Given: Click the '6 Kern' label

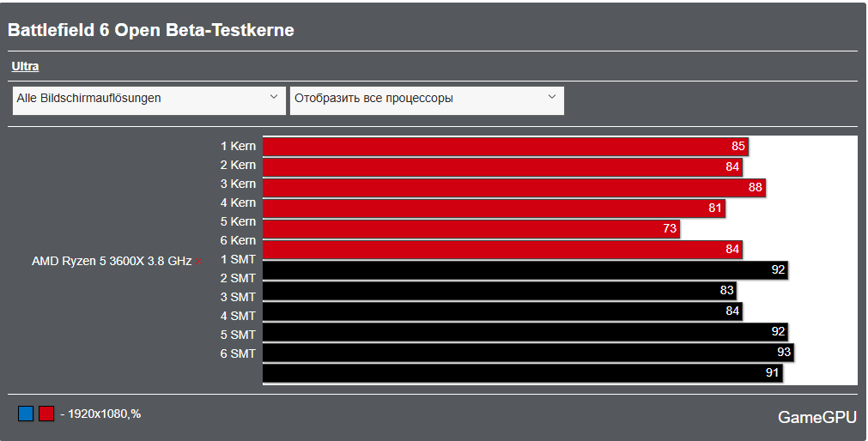Looking at the screenshot, I should pyautogui.click(x=238, y=241).
